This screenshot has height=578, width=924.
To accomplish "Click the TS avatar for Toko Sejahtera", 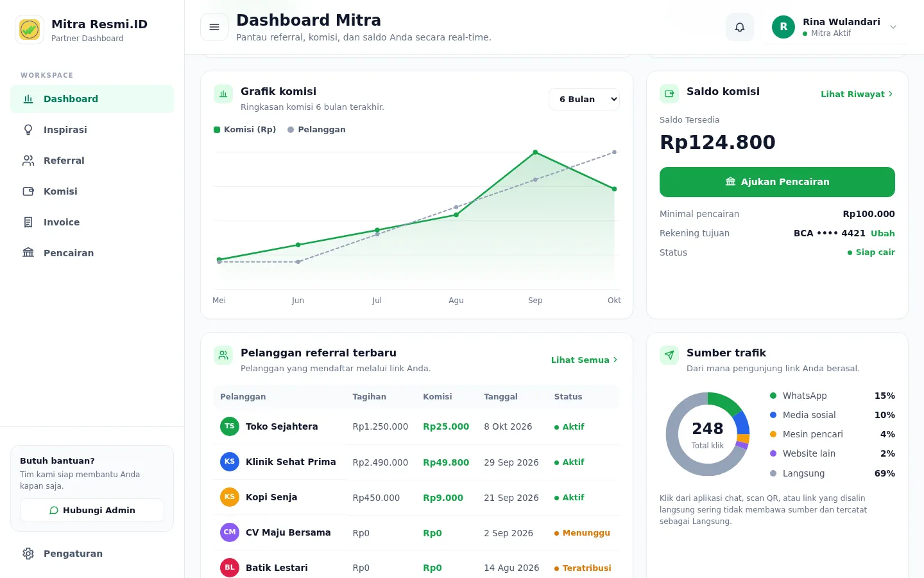I will (x=230, y=426).
